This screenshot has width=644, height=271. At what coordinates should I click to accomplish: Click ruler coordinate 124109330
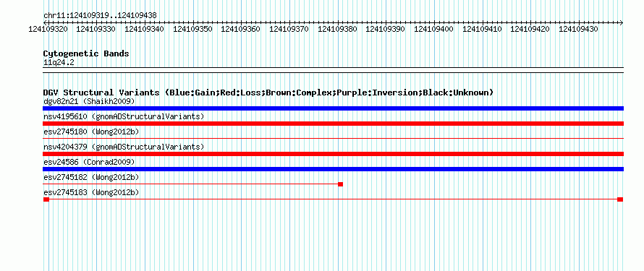click(96, 29)
